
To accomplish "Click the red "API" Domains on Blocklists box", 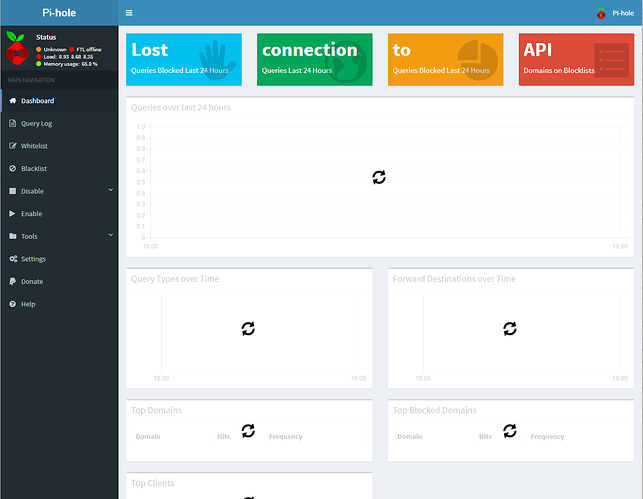I will point(576,59).
